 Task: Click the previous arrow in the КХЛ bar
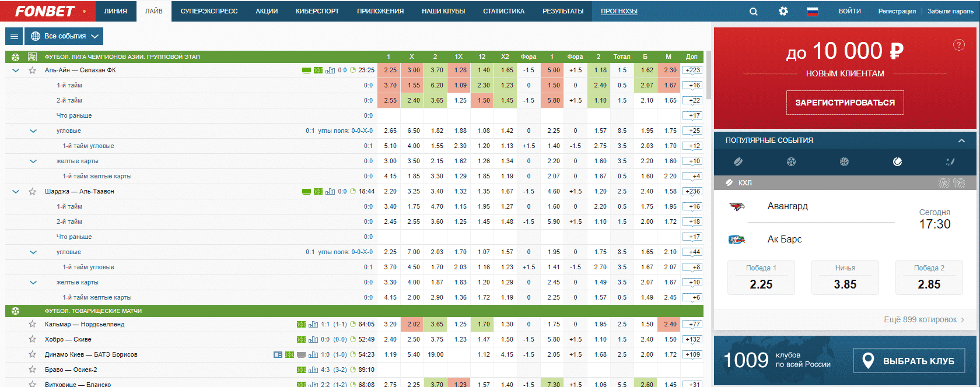[x=944, y=183]
